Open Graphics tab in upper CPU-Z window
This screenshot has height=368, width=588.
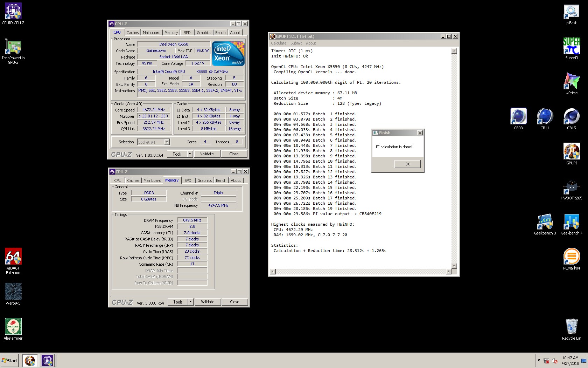click(204, 33)
